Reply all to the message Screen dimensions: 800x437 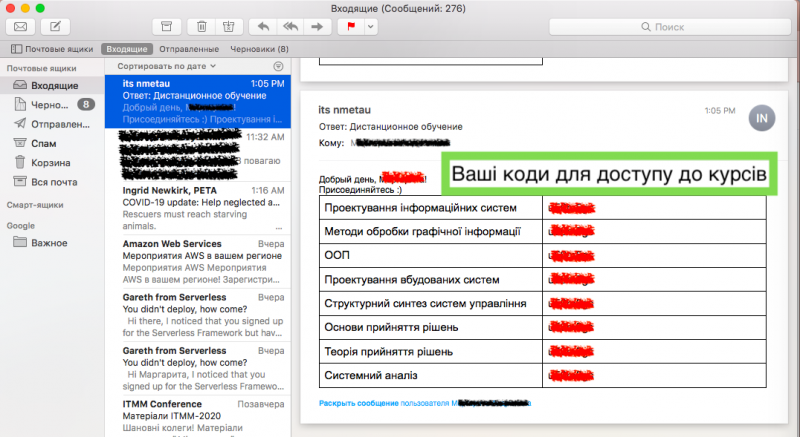(290, 27)
